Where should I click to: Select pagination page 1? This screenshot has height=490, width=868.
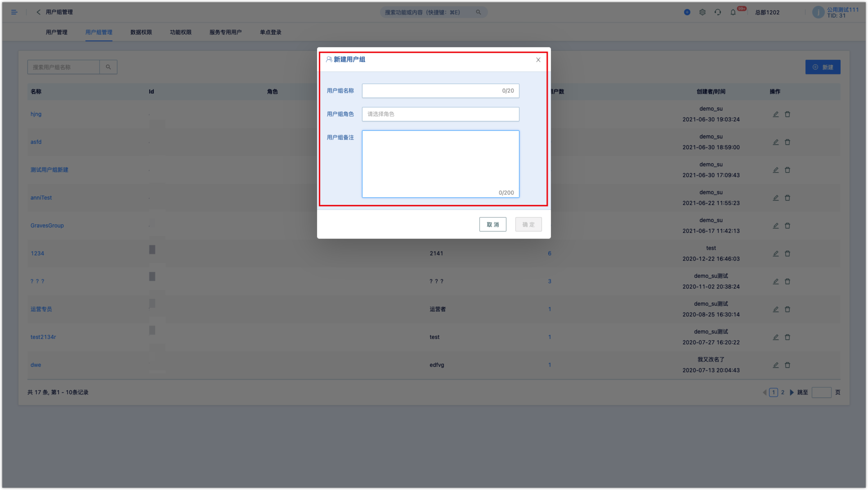click(x=773, y=392)
